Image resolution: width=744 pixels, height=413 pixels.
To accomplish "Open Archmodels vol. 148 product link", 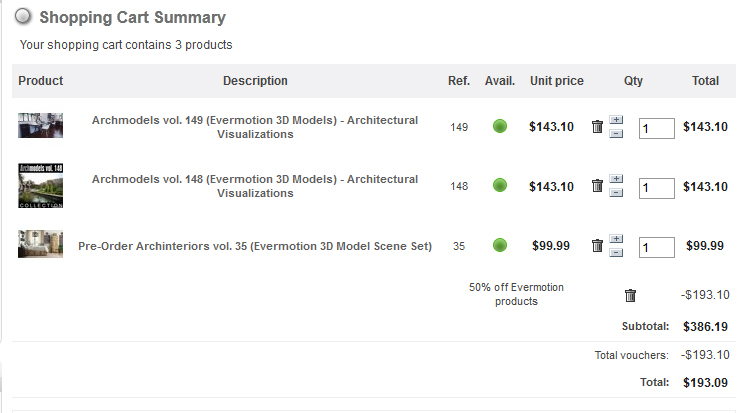I will click(255, 186).
